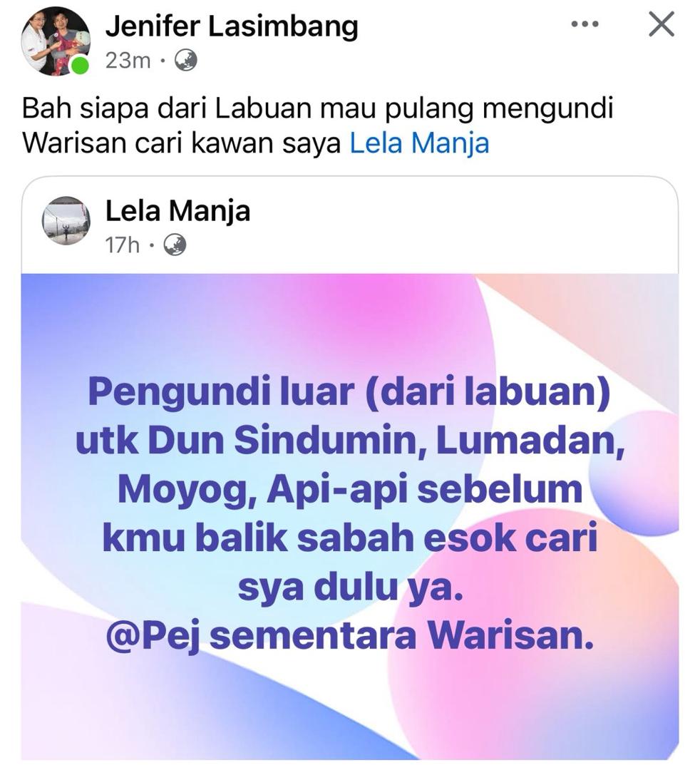Image resolution: width=700 pixels, height=770 pixels.
Task: Open the three-dot post options menu
Action: coord(585,24)
